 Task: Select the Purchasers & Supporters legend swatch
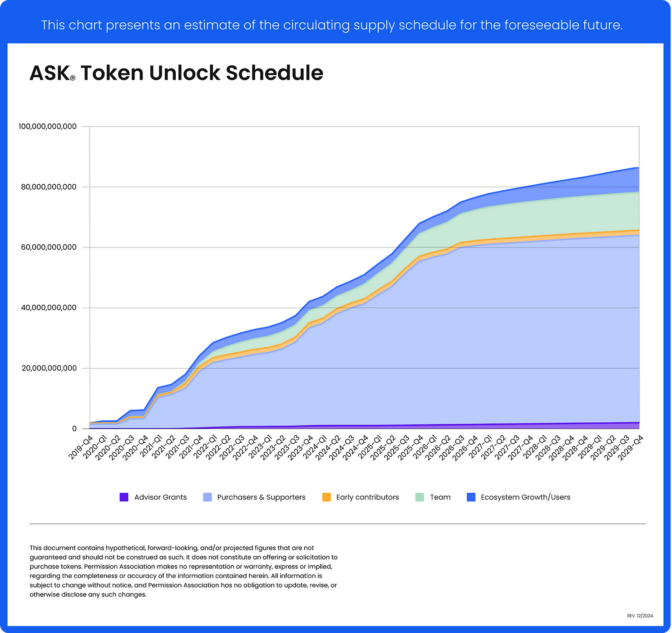pos(207,497)
